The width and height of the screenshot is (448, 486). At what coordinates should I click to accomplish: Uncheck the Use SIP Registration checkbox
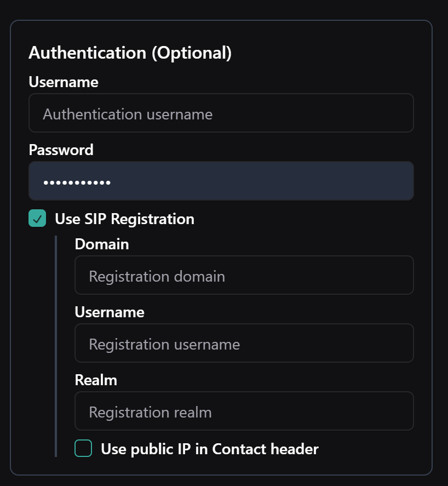click(x=37, y=219)
